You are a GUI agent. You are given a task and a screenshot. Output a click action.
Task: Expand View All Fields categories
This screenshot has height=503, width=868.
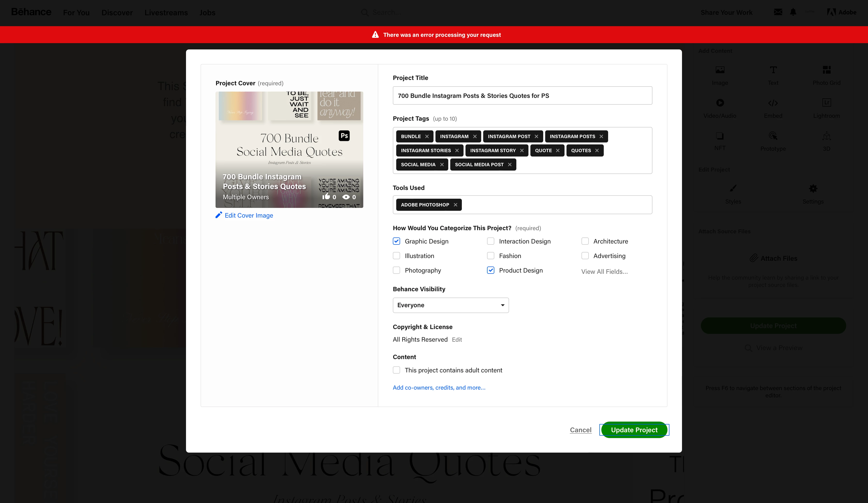pos(604,271)
